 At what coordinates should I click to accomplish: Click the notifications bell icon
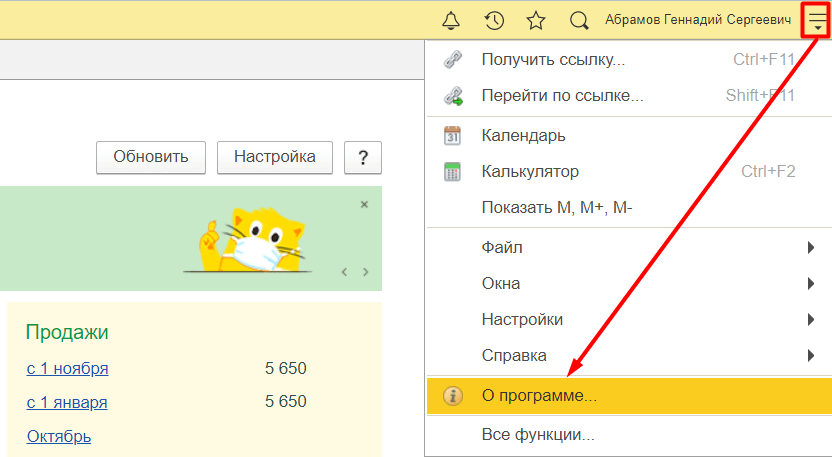point(451,20)
